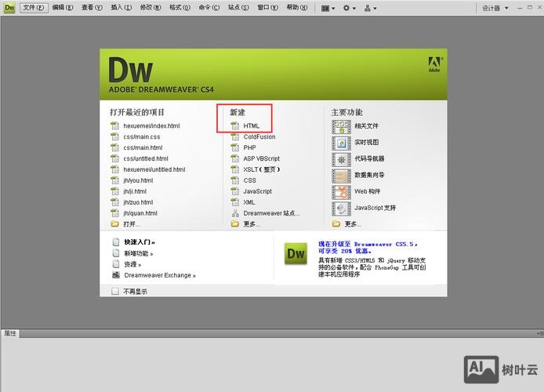Viewport: 544px width, 392px height.
Task: Open recent file css/untitled.html
Action: click(146, 158)
